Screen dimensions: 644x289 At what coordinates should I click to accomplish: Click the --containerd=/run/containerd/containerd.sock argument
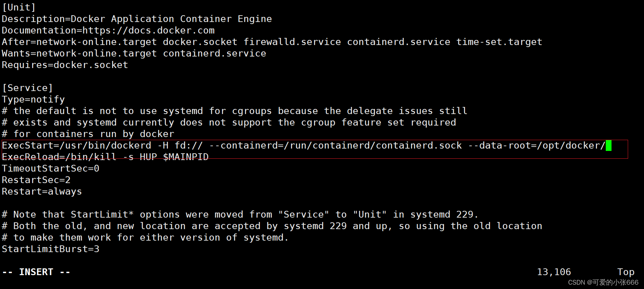tap(335, 146)
